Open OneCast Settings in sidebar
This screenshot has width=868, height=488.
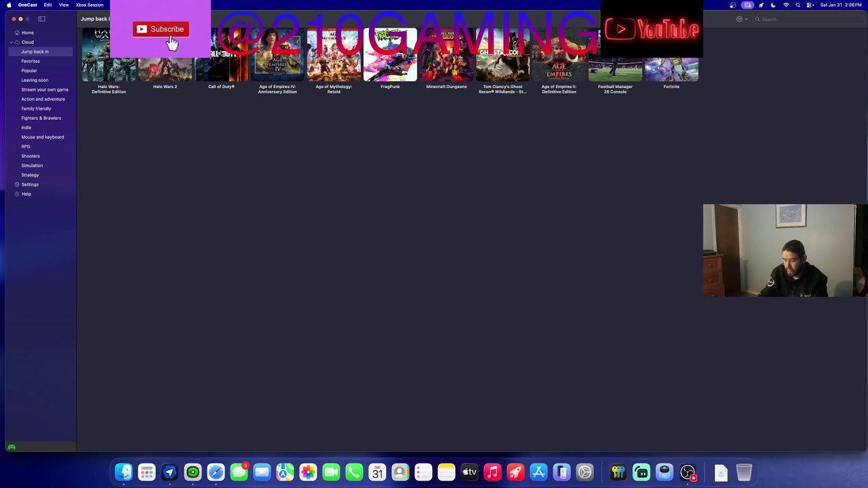pyautogui.click(x=30, y=184)
